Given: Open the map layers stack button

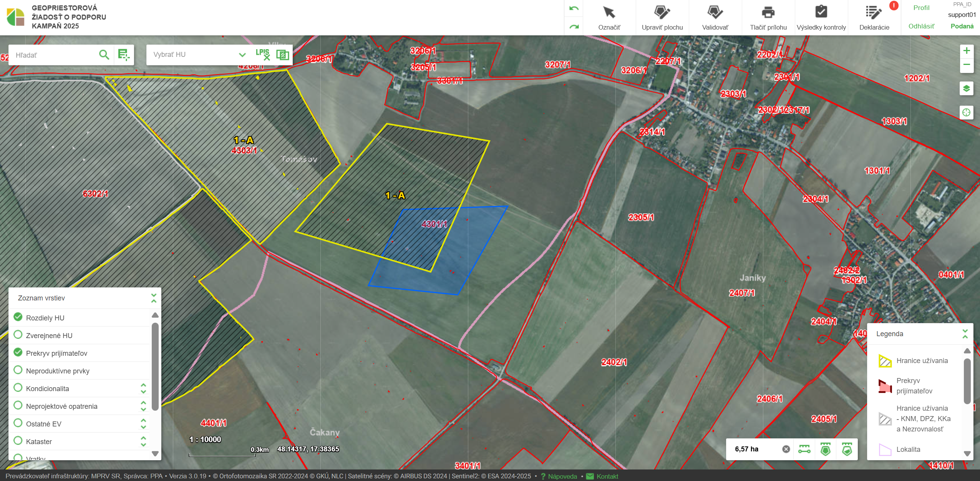Looking at the screenshot, I should point(967,89).
